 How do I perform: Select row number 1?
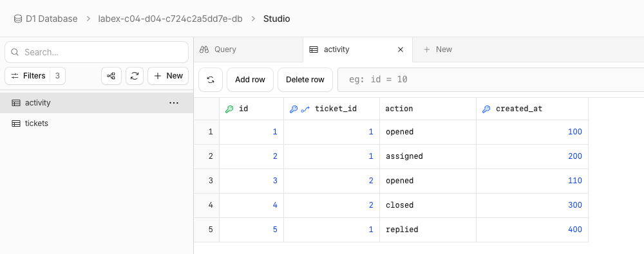(207, 132)
